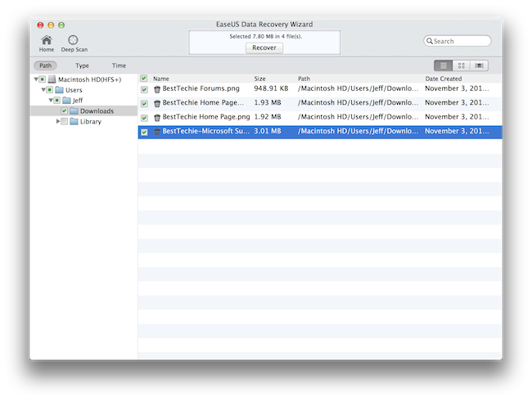The height and width of the screenshot is (401, 532).
Task: Select the Type tab
Action: [82, 65]
